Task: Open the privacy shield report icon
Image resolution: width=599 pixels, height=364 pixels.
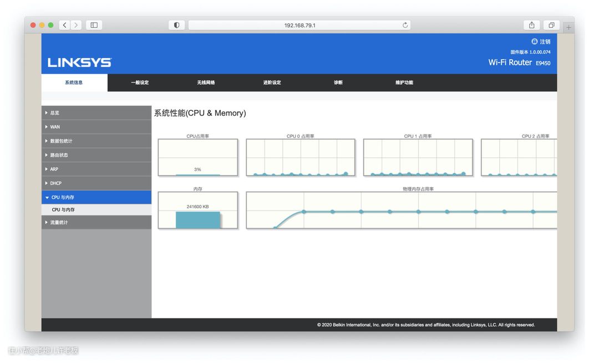Action: click(176, 25)
